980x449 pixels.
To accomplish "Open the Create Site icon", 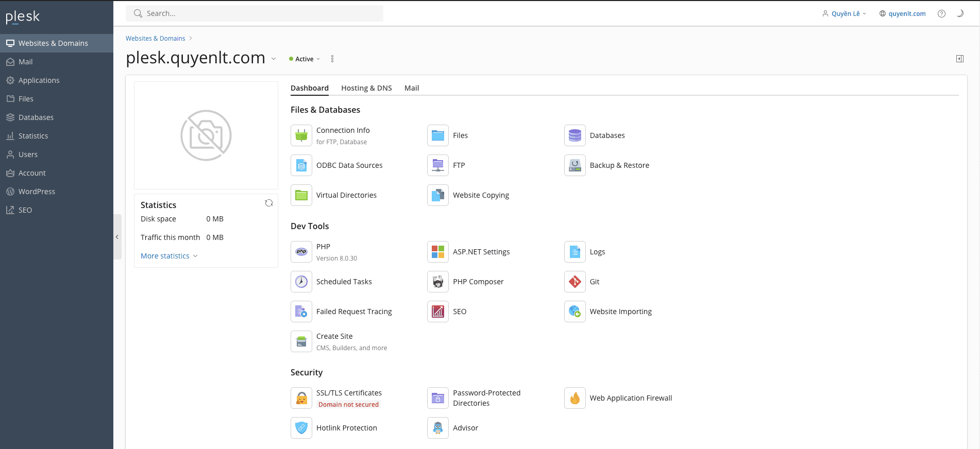I will point(301,341).
